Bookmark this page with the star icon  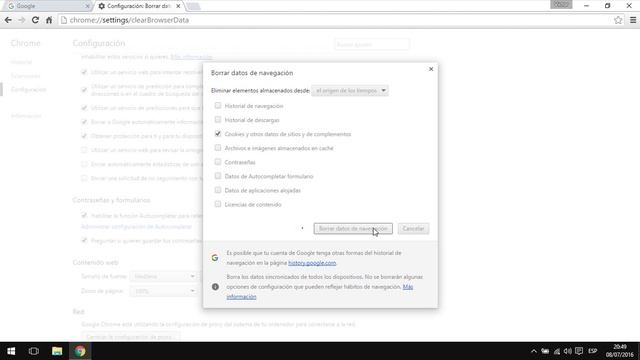tap(618, 20)
